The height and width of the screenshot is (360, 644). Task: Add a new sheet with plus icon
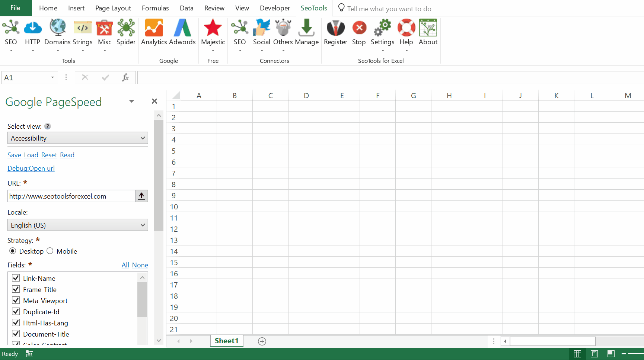pos(262,341)
